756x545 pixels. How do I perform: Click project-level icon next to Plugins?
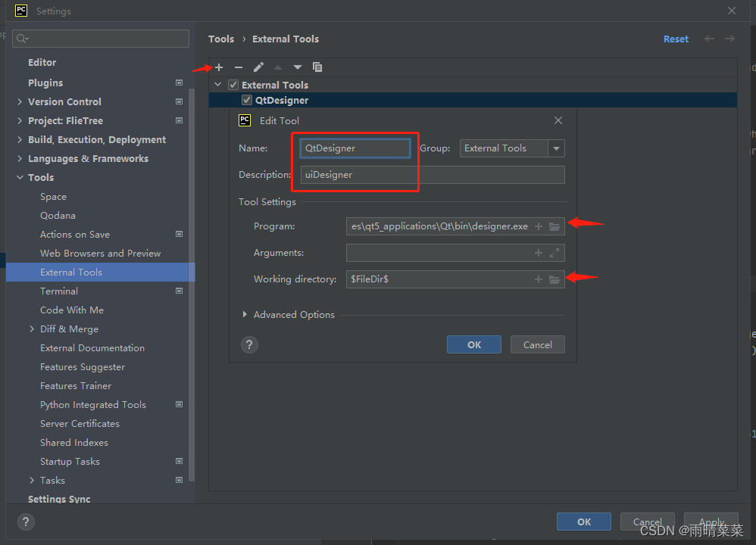pyautogui.click(x=180, y=83)
